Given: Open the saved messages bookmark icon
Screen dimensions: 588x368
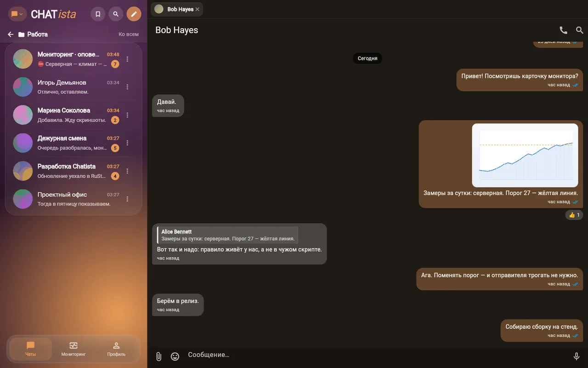Looking at the screenshot, I should (x=98, y=14).
